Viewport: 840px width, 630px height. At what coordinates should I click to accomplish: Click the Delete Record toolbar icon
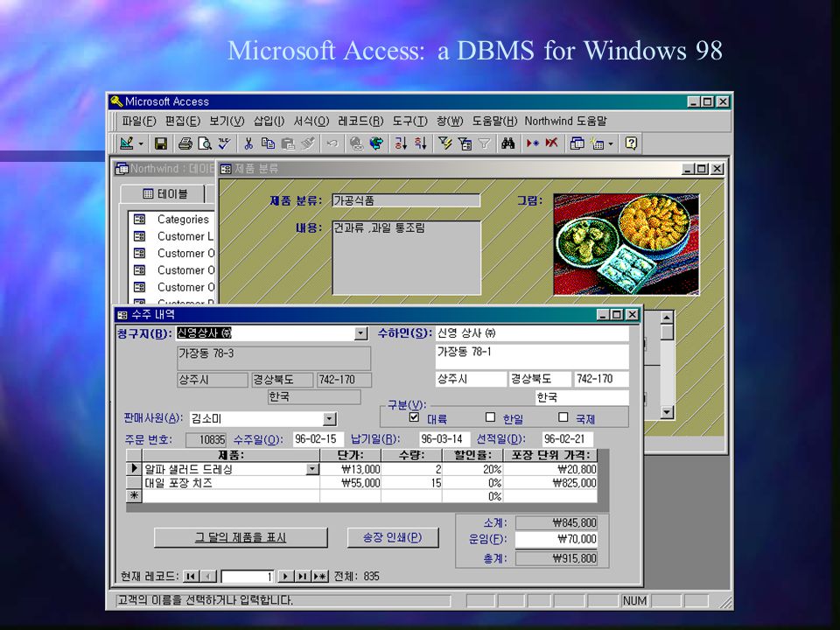(x=552, y=143)
